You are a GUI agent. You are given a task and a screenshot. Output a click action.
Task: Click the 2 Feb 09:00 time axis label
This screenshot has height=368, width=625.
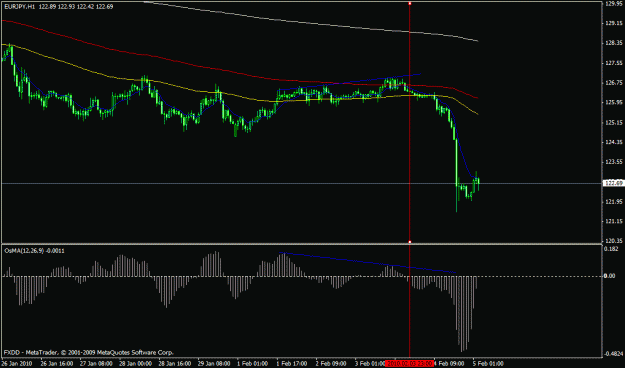click(331, 364)
